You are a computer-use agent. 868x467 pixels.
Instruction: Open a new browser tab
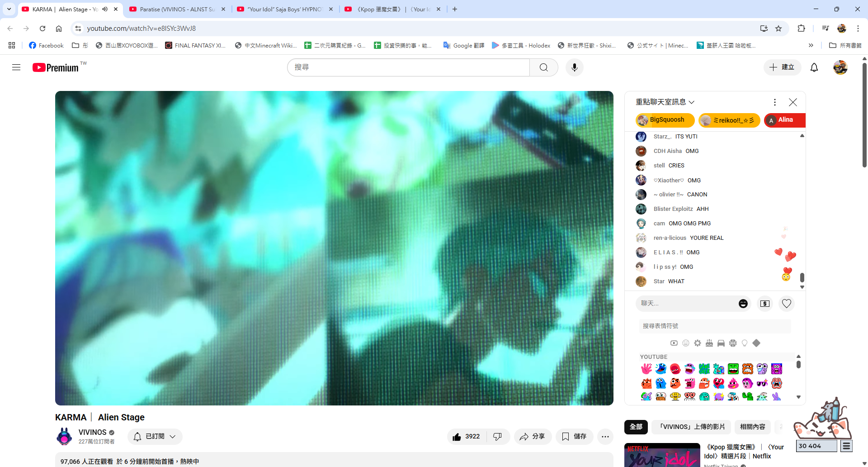tap(455, 9)
